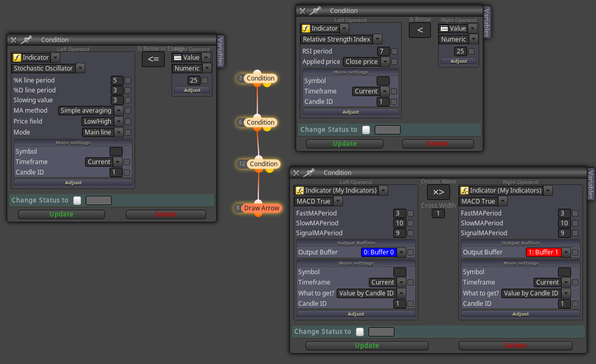
Task: Enable the checkbox next to RSI period
Action: pos(394,51)
